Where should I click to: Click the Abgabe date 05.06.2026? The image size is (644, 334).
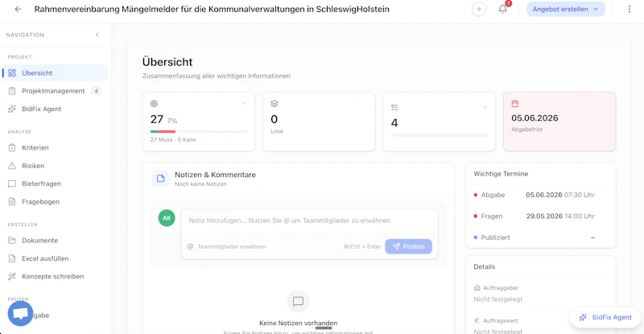(x=544, y=195)
